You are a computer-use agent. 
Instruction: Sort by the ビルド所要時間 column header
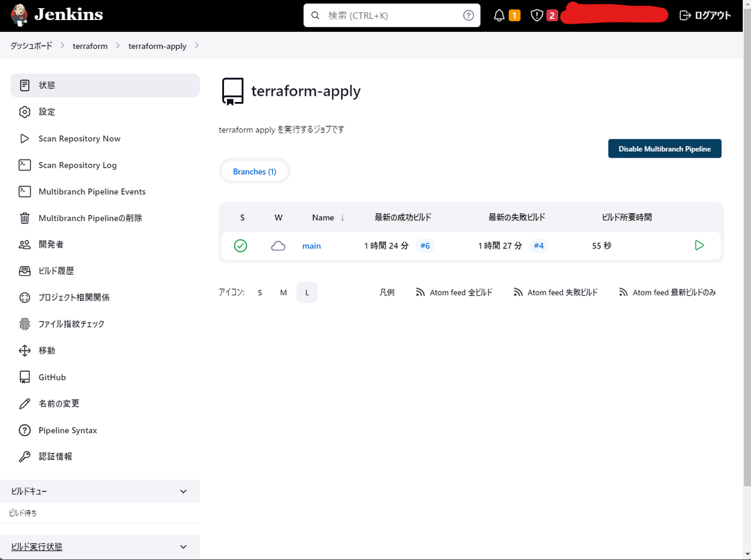click(x=627, y=217)
